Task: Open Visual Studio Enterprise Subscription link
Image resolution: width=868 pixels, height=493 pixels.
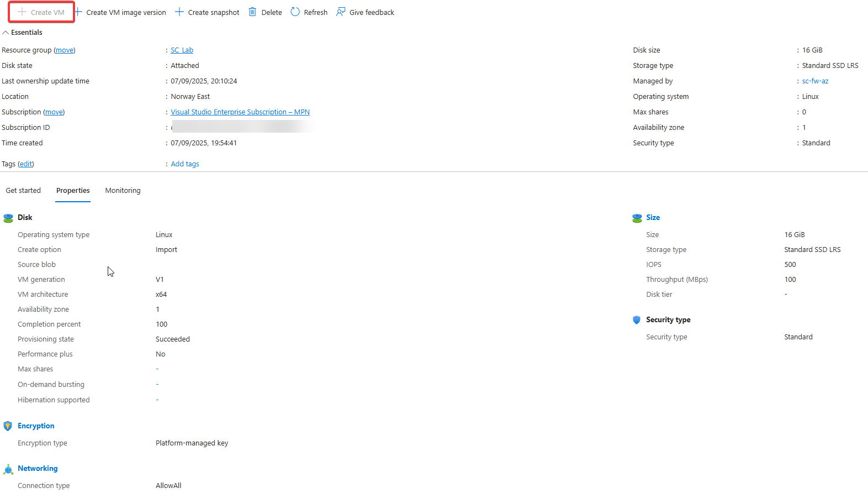Action: 240,112
